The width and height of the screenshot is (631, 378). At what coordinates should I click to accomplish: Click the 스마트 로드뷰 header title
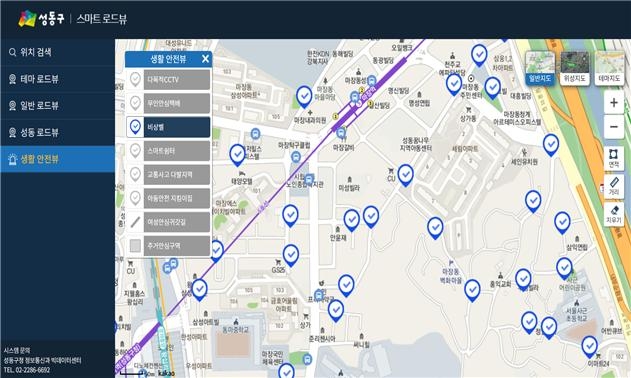(x=102, y=19)
